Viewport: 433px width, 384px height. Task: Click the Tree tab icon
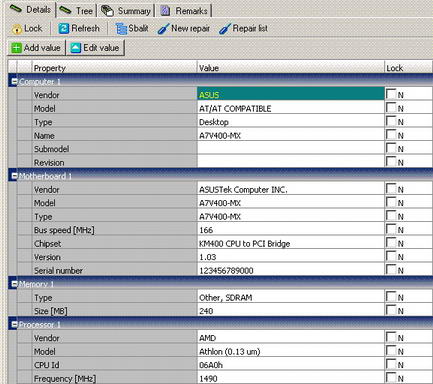(65, 11)
